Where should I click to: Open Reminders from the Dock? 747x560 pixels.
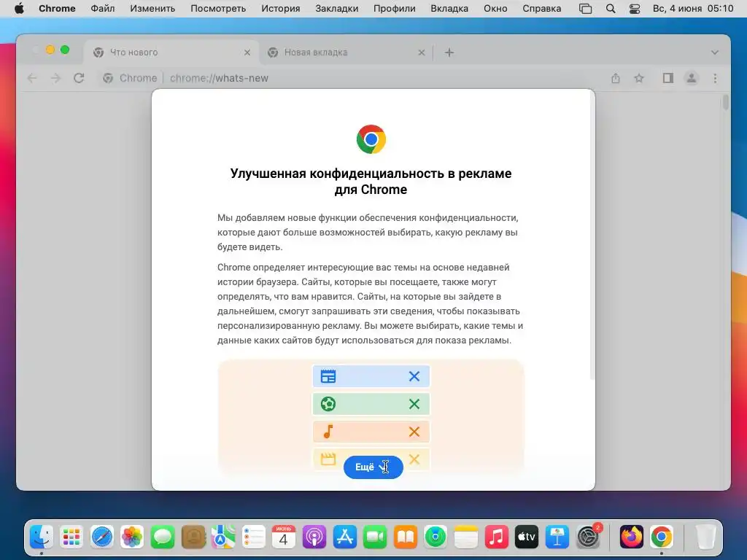(253, 537)
